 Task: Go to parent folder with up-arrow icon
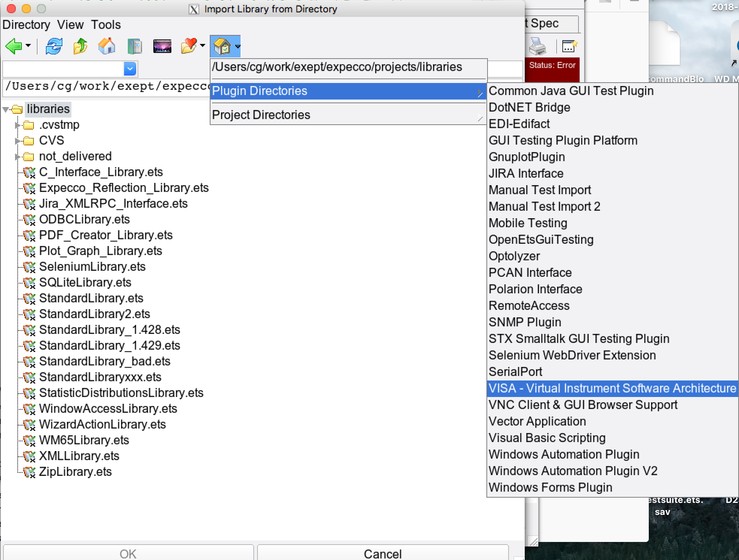(80, 47)
